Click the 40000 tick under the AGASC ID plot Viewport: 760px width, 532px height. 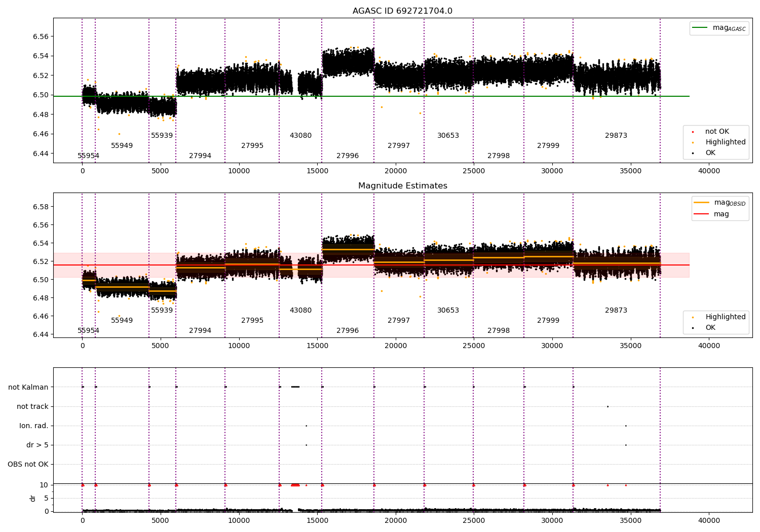[709, 171]
